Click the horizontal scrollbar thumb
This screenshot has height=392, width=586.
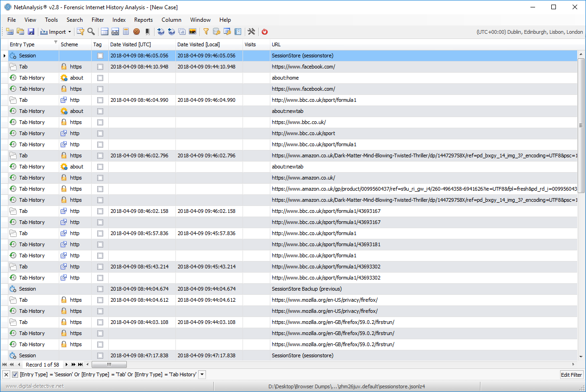tap(109, 365)
